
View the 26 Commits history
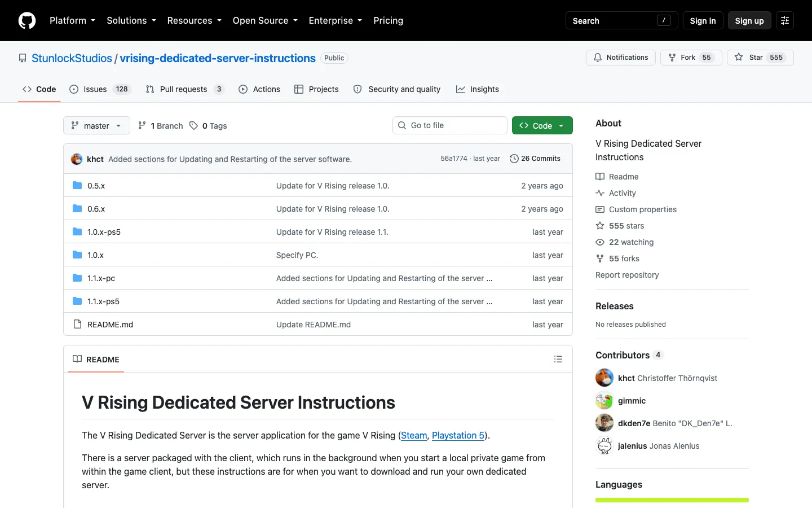535,159
